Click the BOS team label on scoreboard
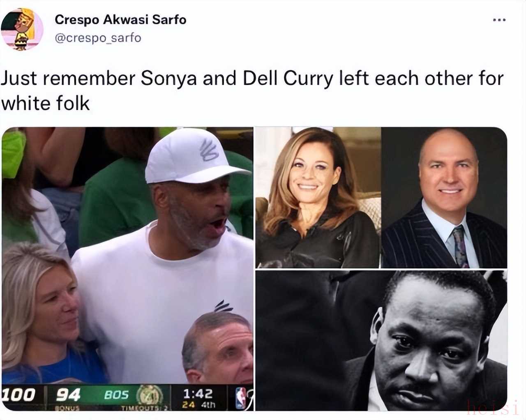 [116, 395]
